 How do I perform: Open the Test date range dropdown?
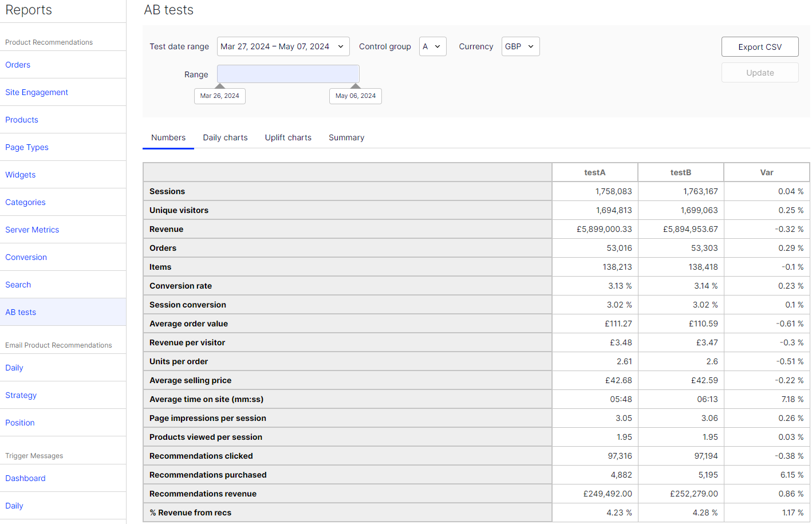tap(283, 46)
